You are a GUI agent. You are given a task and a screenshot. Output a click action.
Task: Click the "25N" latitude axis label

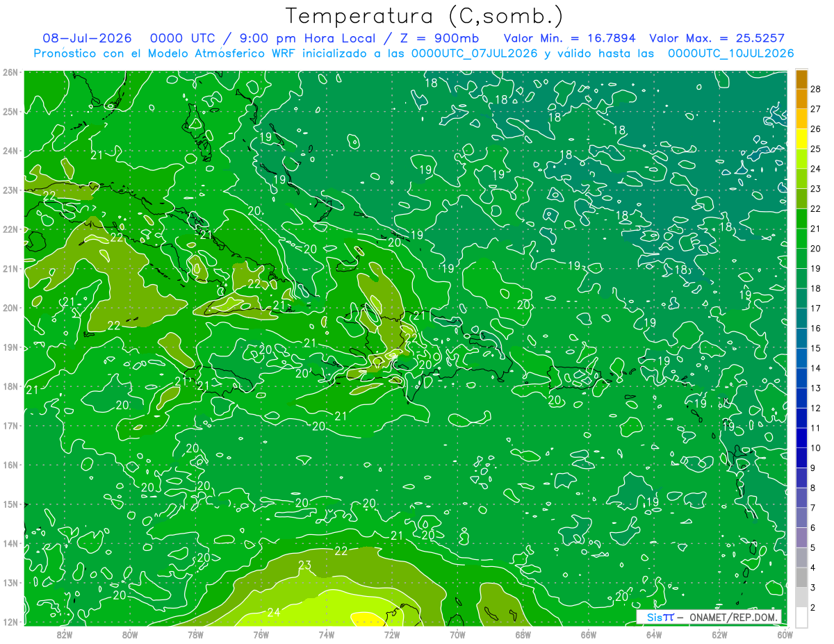(10, 112)
